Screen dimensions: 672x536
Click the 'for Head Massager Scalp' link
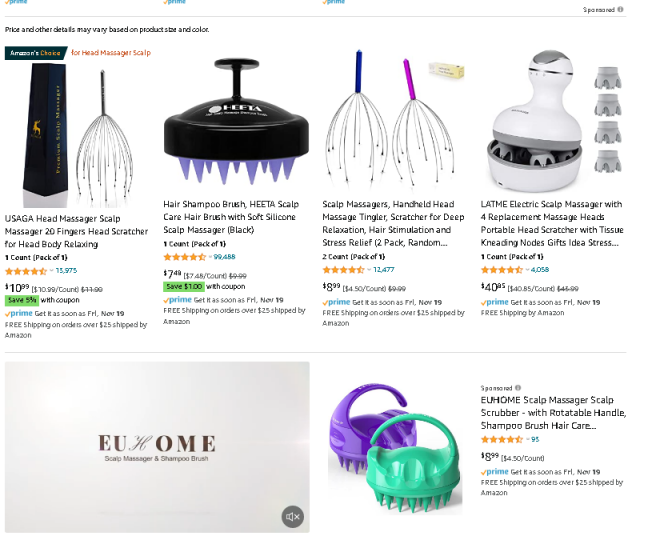pos(111,53)
